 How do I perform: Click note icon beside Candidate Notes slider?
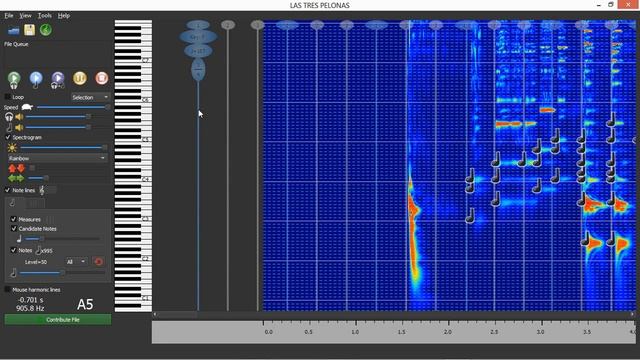point(19,239)
